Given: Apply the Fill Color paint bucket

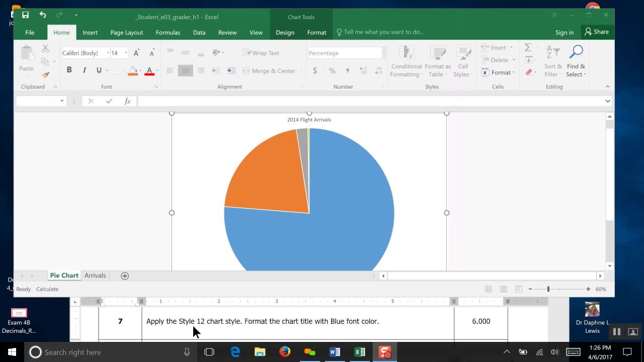Looking at the screenshot, I should 133,70.
